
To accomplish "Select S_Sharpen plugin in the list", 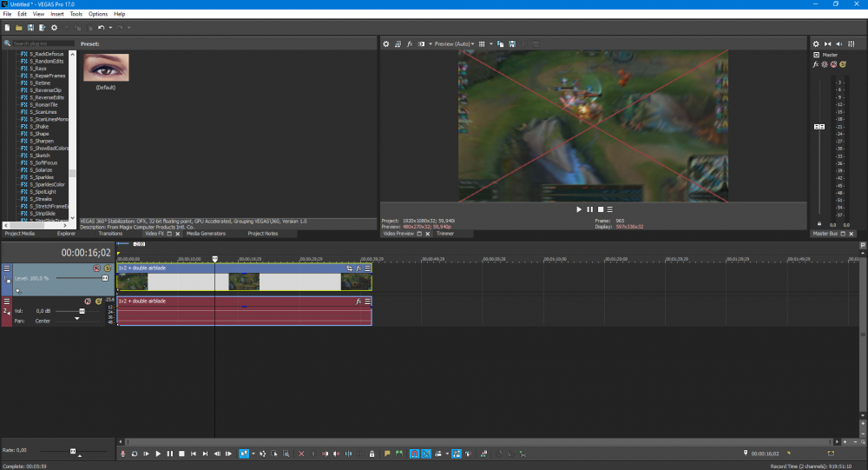I will 43,141.
